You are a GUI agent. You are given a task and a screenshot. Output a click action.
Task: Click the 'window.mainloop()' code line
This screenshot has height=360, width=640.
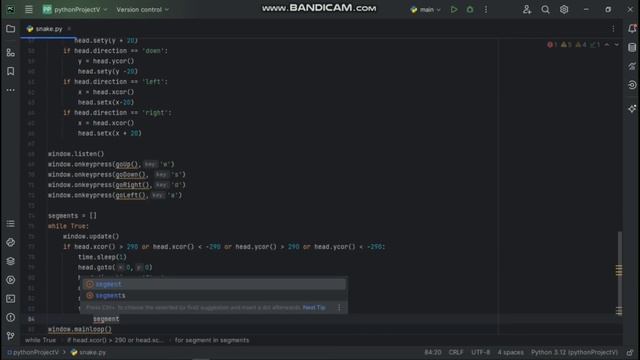point(80,329)
